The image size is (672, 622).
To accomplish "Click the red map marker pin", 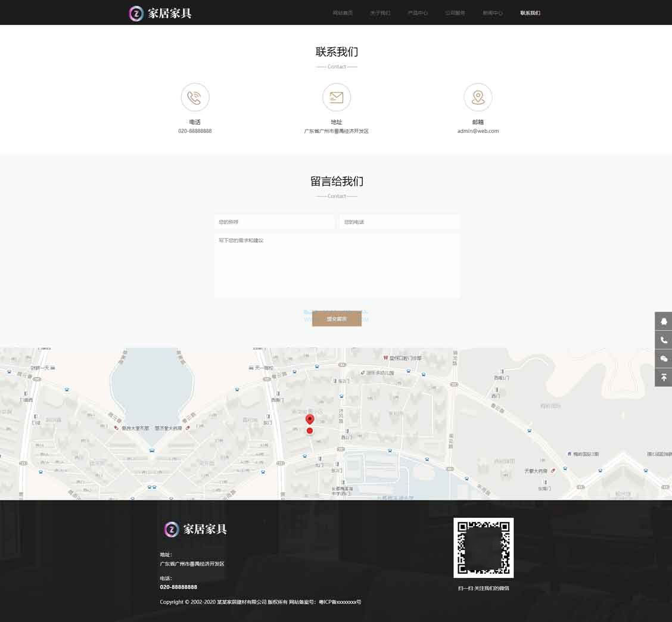I will [x=310, y=421].
